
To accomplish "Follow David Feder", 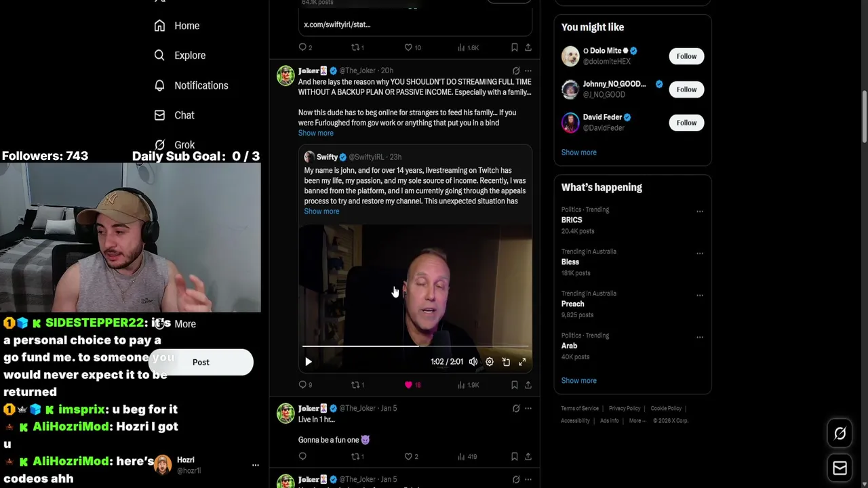I will pos(686,123).
